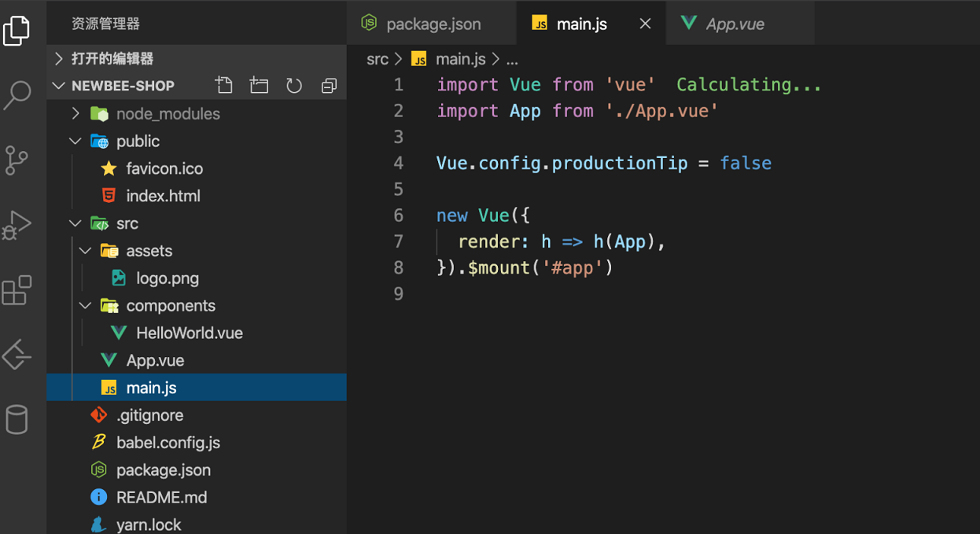
Task: Select main.js in the explorer tree
Action: click(197, 387)
